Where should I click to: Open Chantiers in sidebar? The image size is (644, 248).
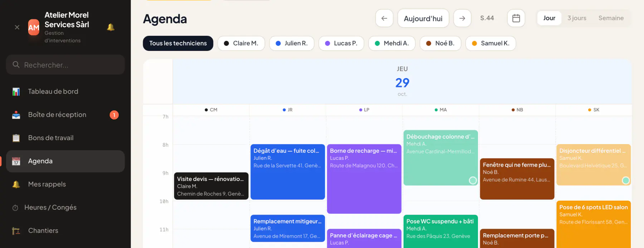(x=65, y=231)
